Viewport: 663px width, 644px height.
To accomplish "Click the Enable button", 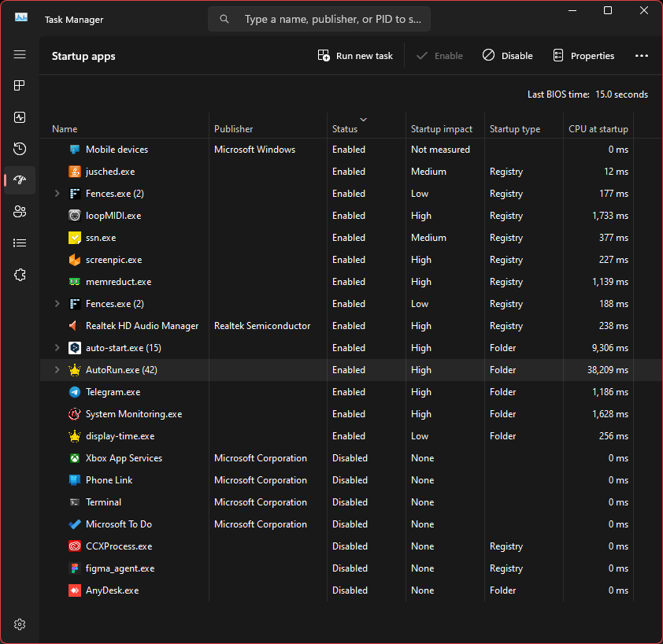I will 439,56.
